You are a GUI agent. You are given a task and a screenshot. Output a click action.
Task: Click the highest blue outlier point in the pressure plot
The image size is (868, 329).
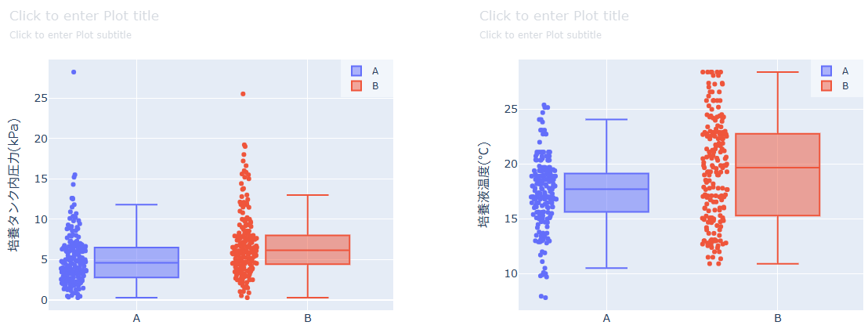pos(74,72)
